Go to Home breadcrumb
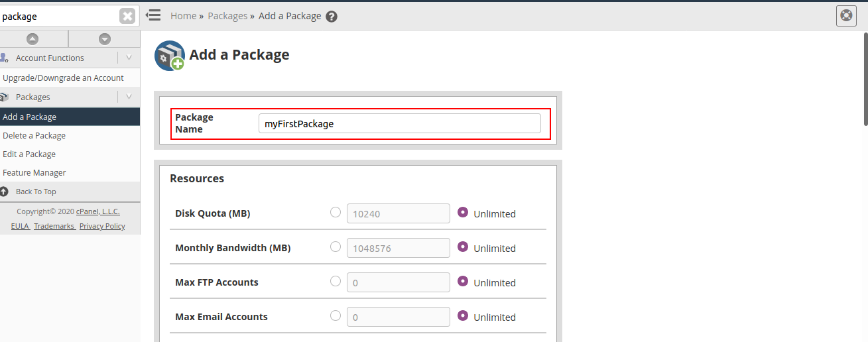Viewport: 868px width, 342px height. coord(183,16)
